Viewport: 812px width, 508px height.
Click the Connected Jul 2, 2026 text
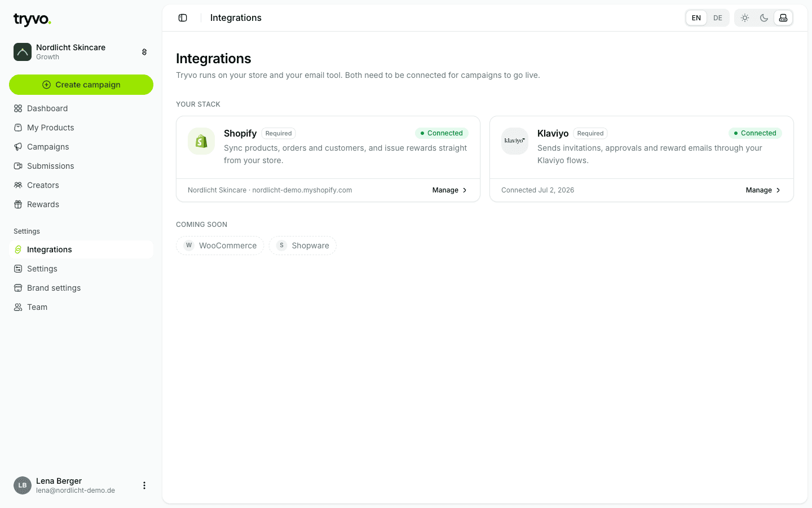[538, 190]
